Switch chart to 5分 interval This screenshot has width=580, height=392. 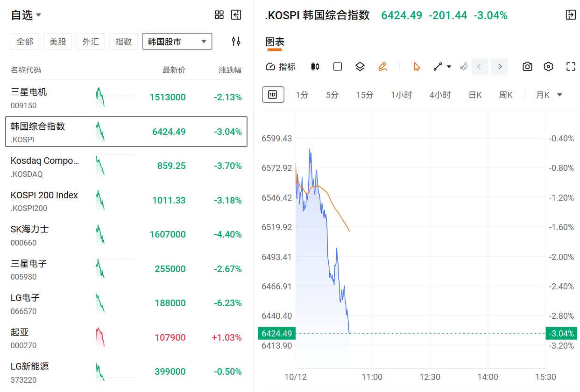click(x=332, y=95)
